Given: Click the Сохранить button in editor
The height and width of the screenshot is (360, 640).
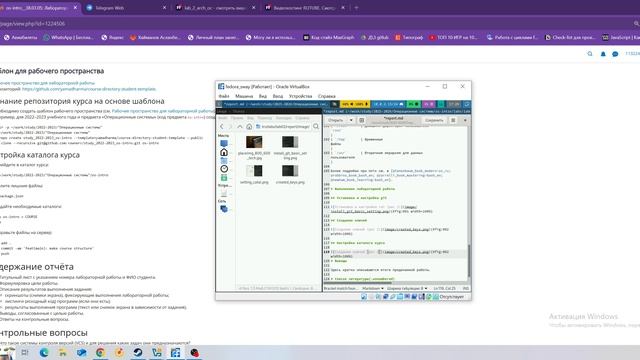Looking at the screenshot, I should pyautogui.click(x=434, y=120).
